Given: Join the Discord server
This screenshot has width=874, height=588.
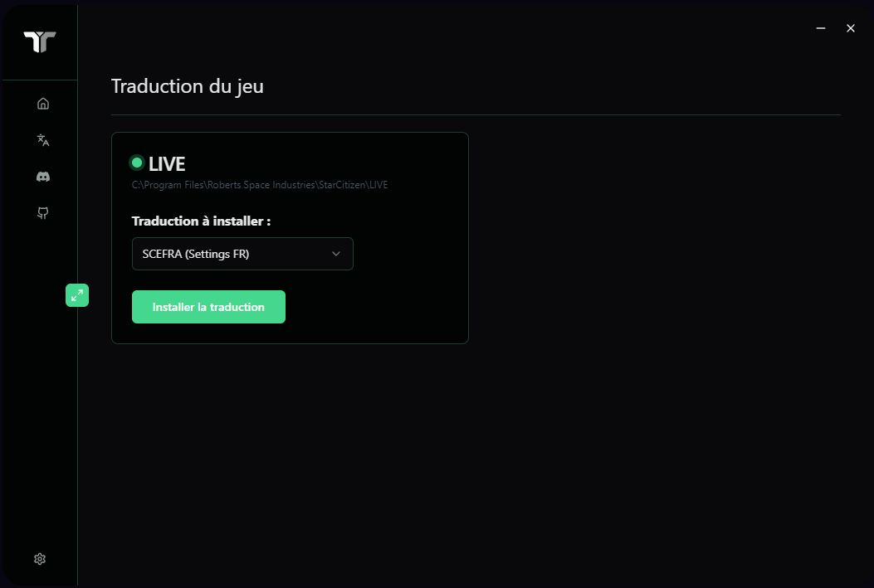Looking at the screenshot, I should point(42,177).
